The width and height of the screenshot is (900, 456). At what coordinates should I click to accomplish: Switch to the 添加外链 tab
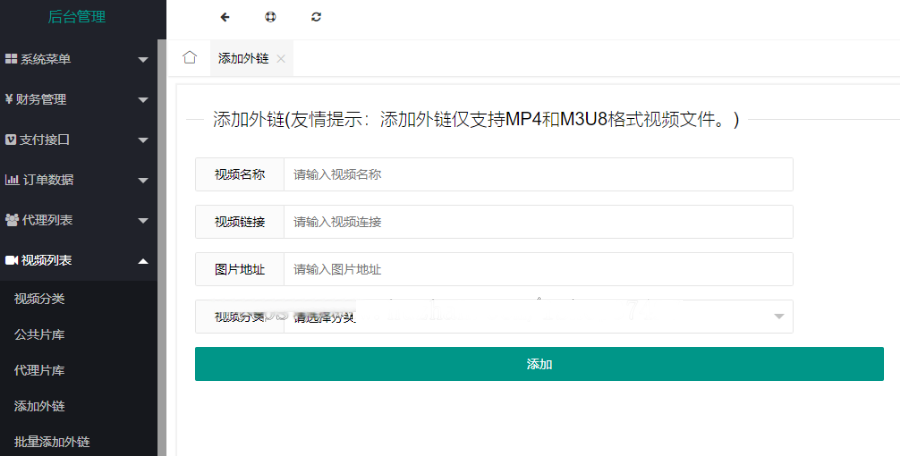pos(243,59)
